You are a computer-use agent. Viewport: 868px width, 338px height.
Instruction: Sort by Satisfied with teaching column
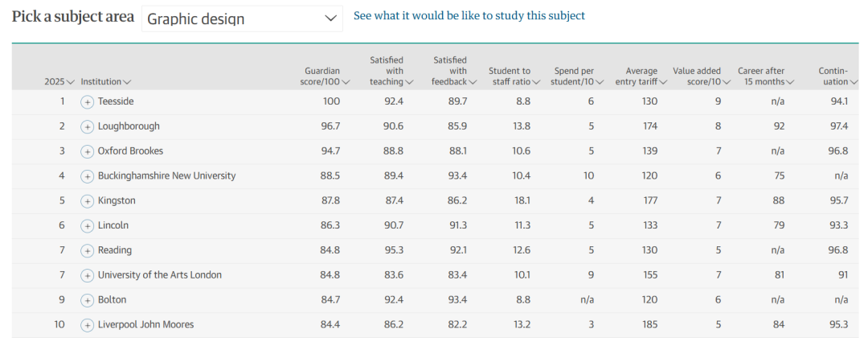(391, 70)
